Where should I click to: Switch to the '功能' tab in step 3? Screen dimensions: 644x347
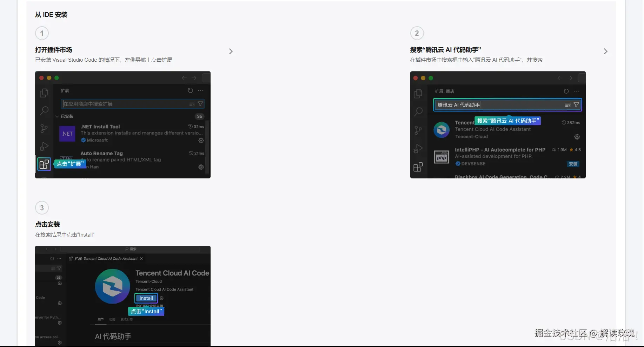(112, 319)
